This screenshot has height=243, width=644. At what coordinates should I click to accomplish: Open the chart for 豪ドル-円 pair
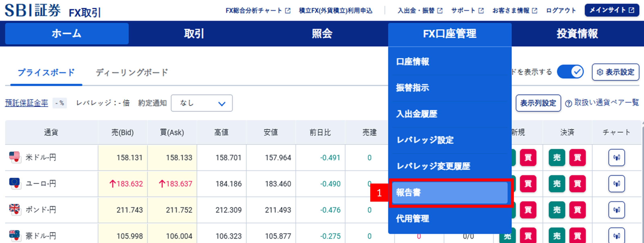[x=616, y=236]
